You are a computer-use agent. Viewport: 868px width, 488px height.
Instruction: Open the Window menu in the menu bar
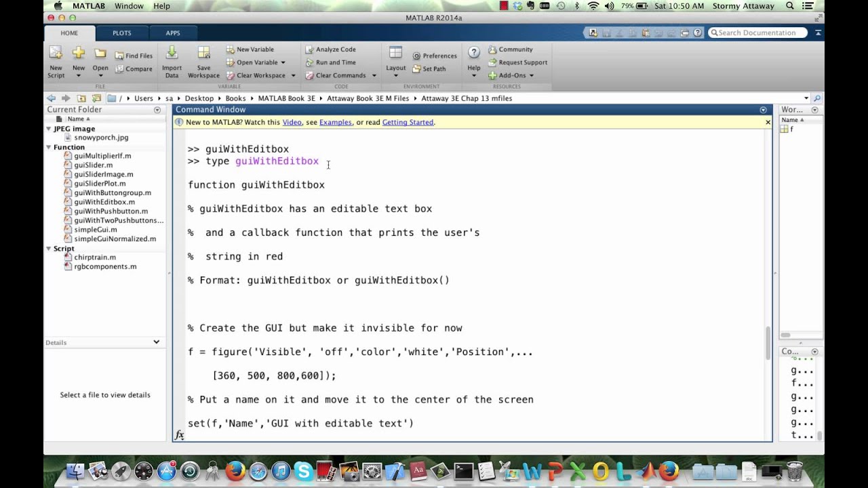coord(129,6)
